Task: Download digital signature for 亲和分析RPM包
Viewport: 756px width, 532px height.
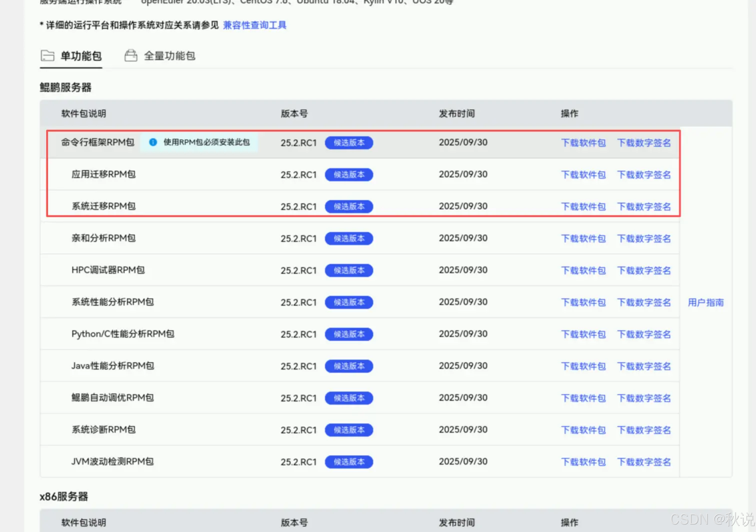Action: [644, 239]
